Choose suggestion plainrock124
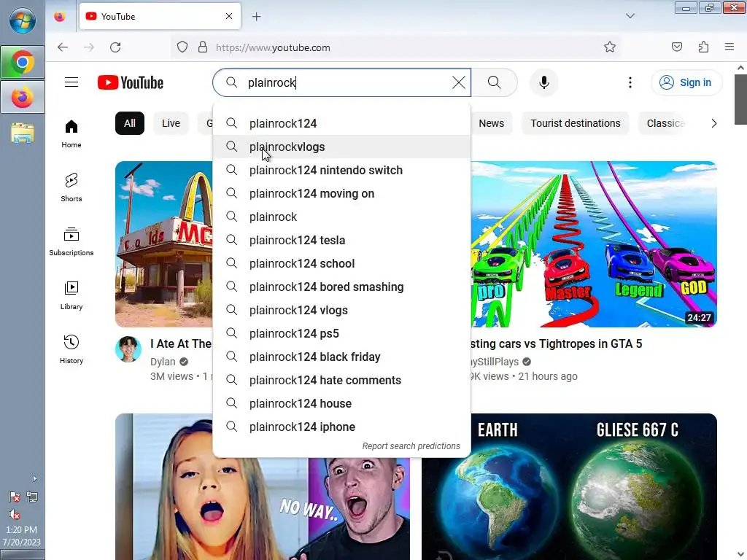The image size is (747, 560). tap(341, 123)
